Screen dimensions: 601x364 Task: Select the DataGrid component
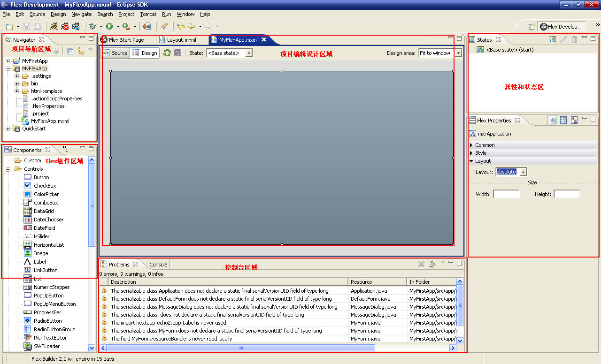(44, 211)
